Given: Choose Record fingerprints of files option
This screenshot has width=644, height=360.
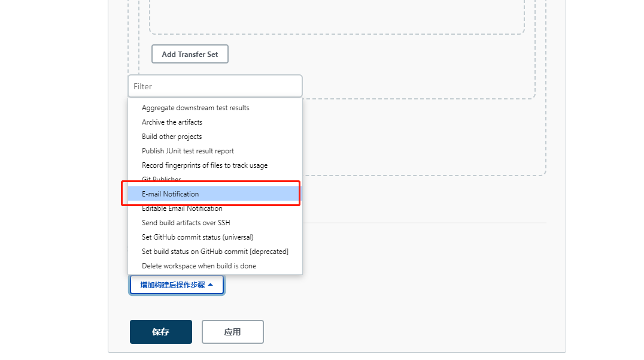Looking at the screenshot, I should [x=205, y=165].
